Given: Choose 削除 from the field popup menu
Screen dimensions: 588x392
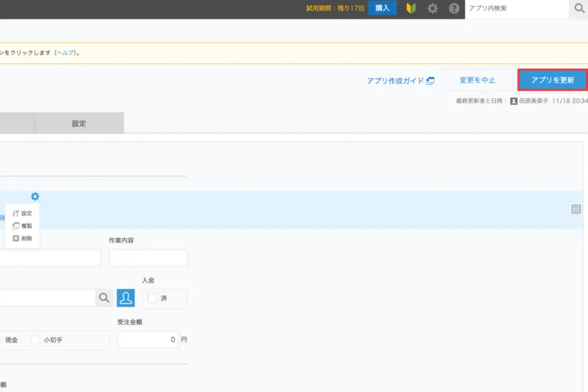Looking at the screenshot, I should pyautogui.click(x=22, y=238).
